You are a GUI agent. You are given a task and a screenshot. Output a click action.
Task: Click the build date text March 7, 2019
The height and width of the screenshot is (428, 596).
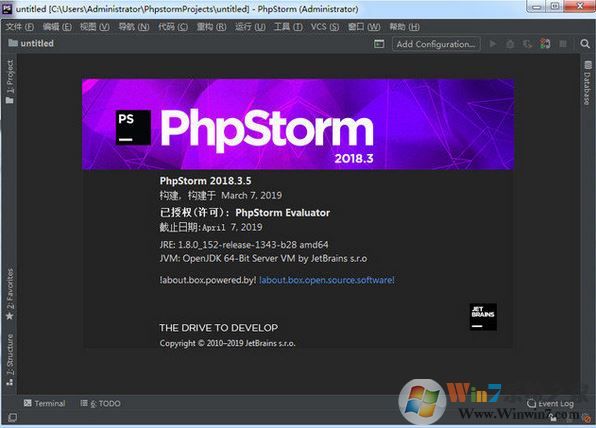252,195
